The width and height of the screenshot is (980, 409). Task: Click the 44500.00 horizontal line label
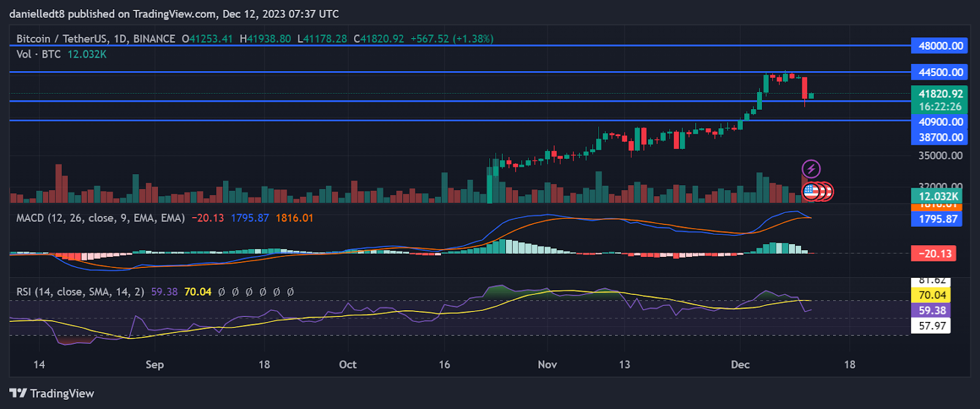pos(940,72)
